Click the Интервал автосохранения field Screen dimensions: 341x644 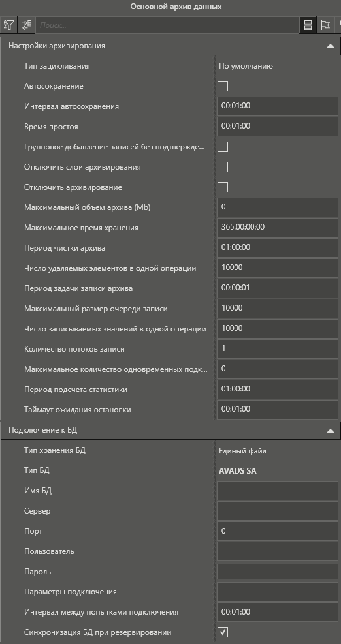[x=278, y=106]
